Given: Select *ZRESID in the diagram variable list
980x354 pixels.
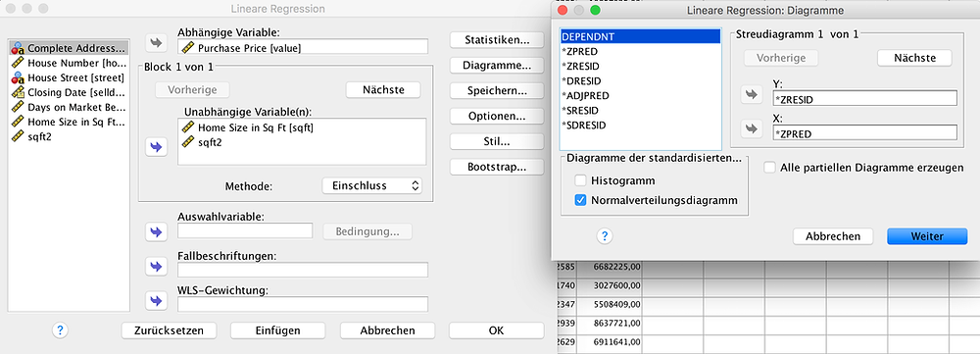Looking at the screenshot, I should pyautogui.click(x=641, y=66).
